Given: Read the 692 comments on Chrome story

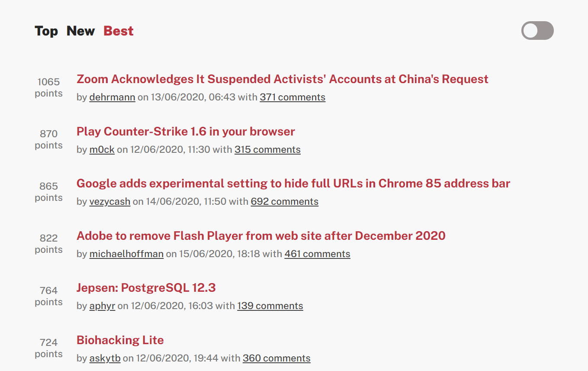Looking at the screenshot, I should [284, 202].
